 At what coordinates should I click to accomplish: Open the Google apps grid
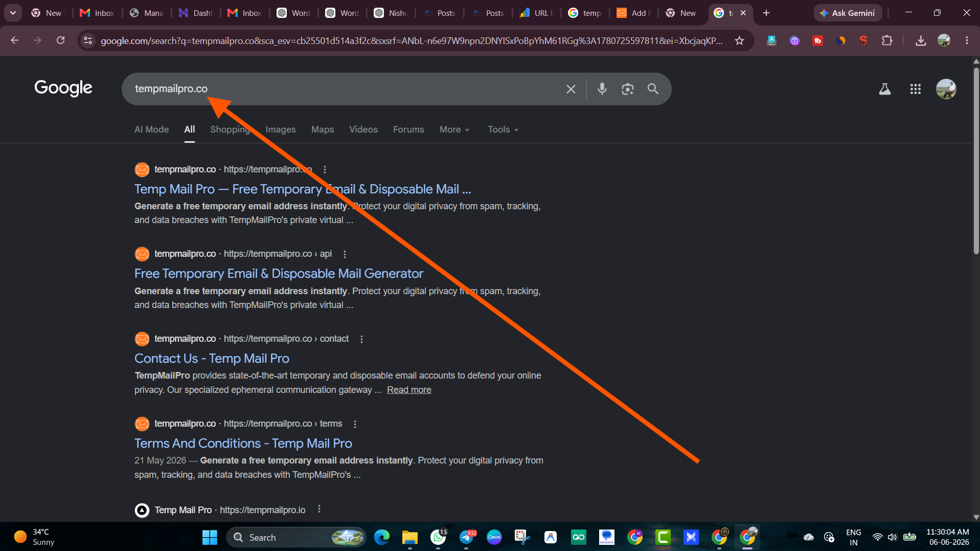(x=916, y=89)
